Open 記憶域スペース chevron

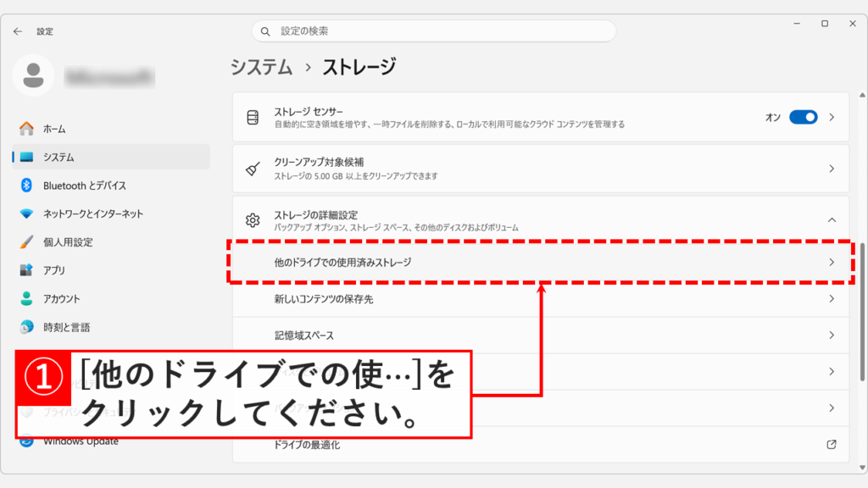tap(832, 335)
